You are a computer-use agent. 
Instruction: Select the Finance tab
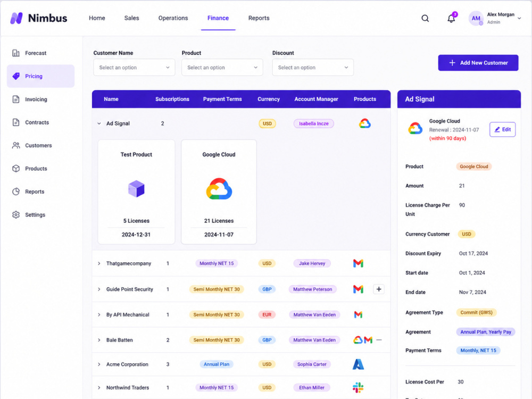tap(218, 18)
